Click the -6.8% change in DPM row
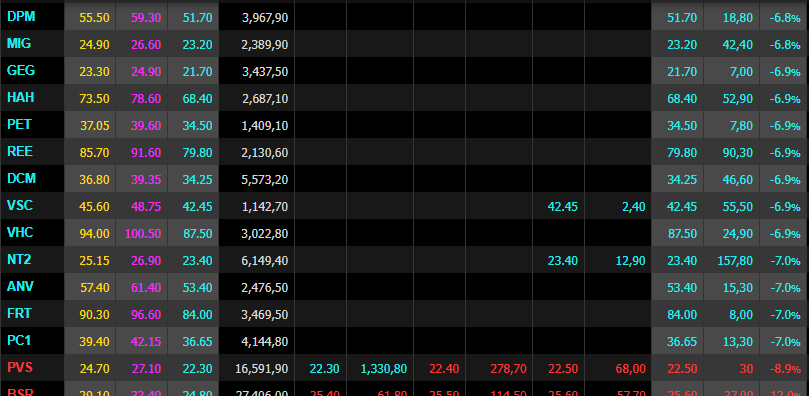The height and width of the screenshot is (396, 809). point(785,18)
